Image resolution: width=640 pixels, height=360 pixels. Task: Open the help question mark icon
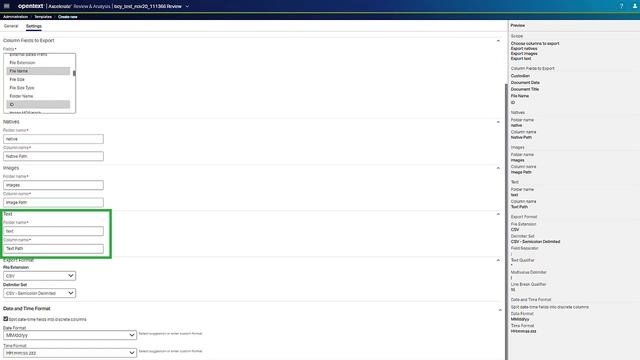click(621, 6)
